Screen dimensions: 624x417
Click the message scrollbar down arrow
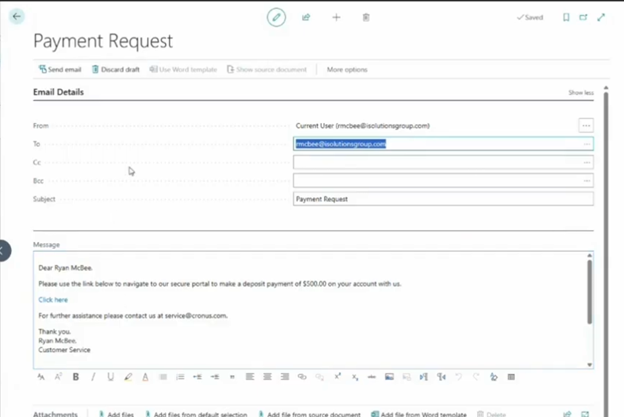coord(589,365)
